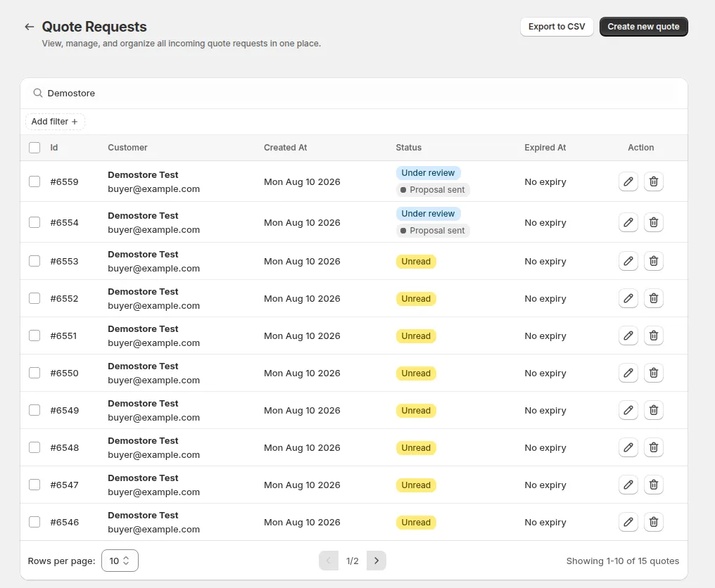Click the Proposal sent badge on #6554
This screenshot has height=588, width=715.
(433, 231)
